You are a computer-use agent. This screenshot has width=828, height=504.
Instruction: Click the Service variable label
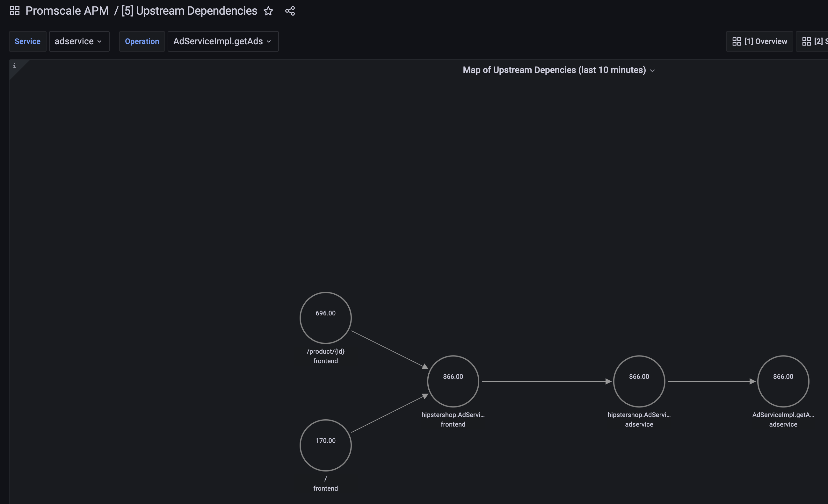click(27, 41)
